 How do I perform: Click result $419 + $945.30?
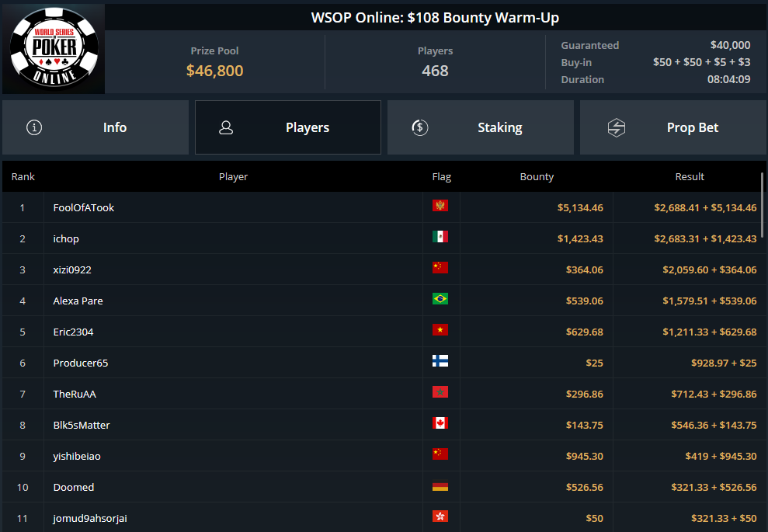[721, 457]
